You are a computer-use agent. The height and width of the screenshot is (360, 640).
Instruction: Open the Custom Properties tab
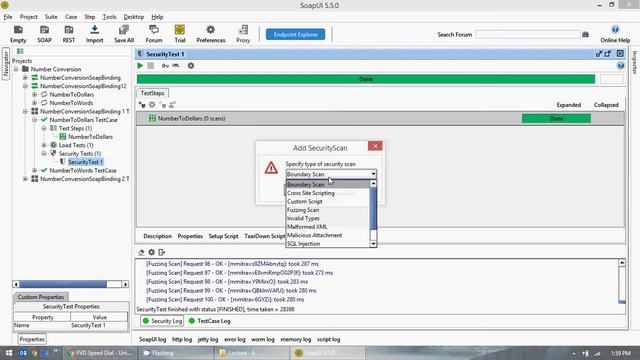41,297
